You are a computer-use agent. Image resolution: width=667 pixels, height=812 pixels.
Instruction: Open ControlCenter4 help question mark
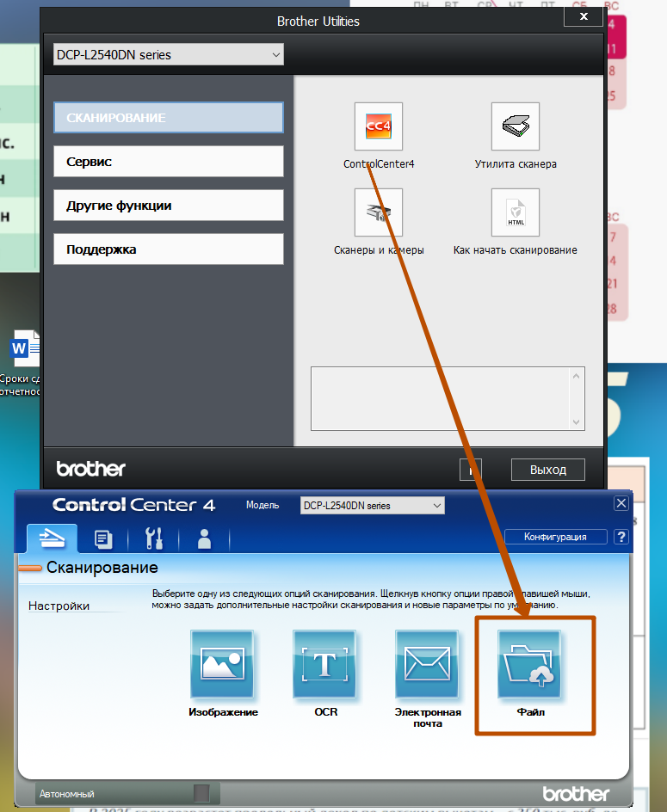click(x=621, y=537)
